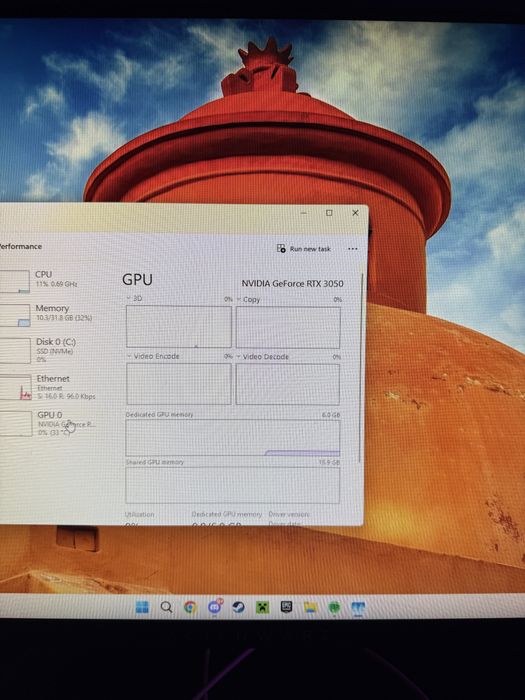
Task: Click the Dedicated GPU memory graph
Action: [x=233, y=438]
